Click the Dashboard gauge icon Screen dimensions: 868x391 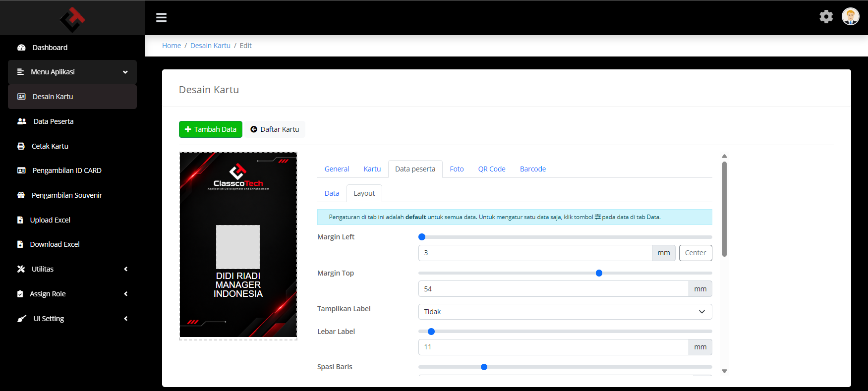pos(21,48)
